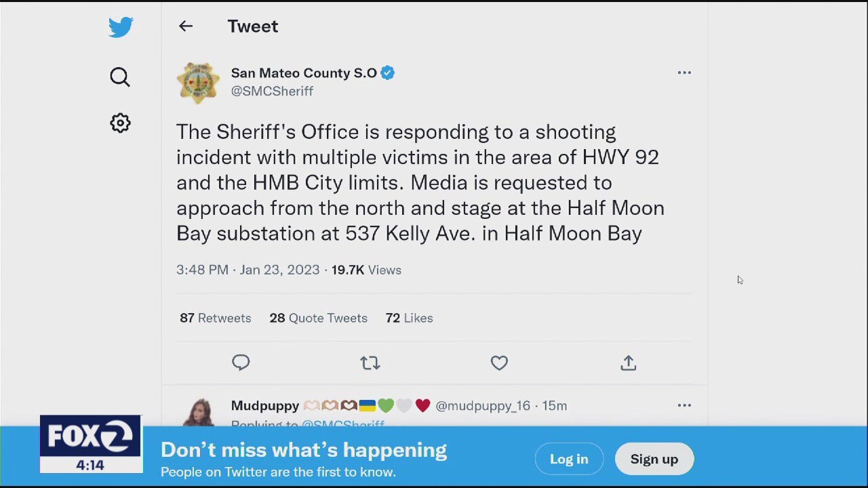Like the tweet with heart icon
This screenshot has height=488, width=868.
click(x=499, y=363)
